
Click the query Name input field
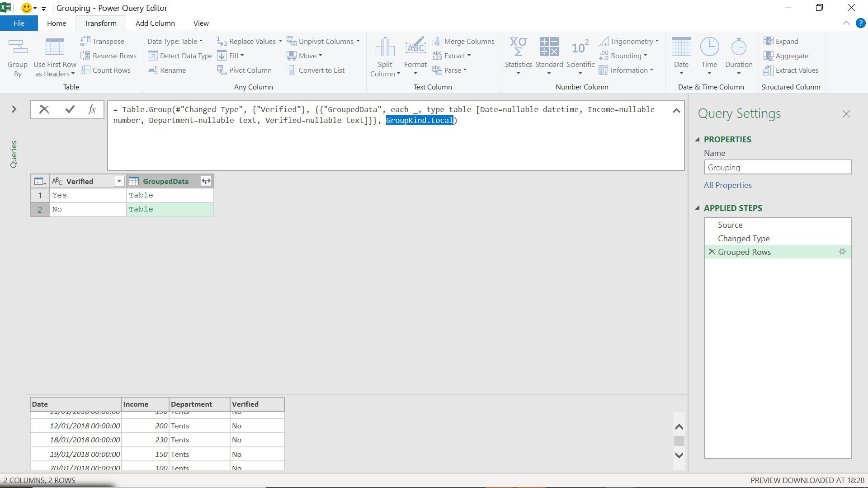click(778, 167)
